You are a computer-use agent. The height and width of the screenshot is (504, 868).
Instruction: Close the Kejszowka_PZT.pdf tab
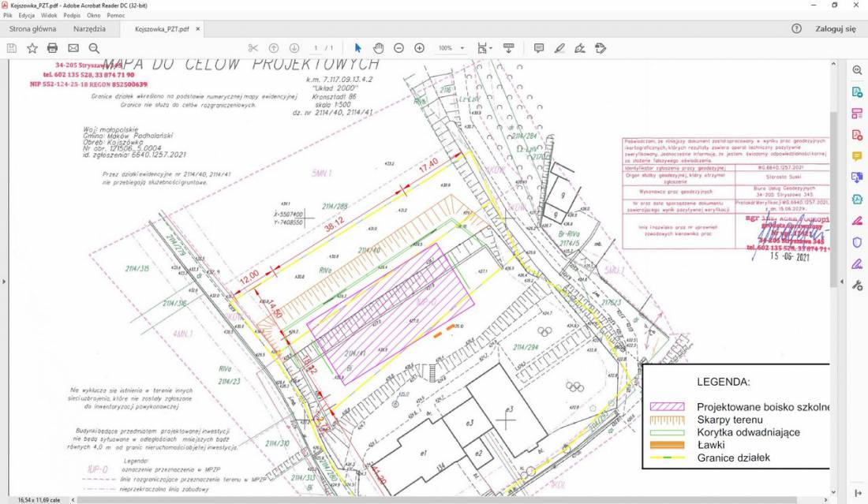[x=197, y=28]
